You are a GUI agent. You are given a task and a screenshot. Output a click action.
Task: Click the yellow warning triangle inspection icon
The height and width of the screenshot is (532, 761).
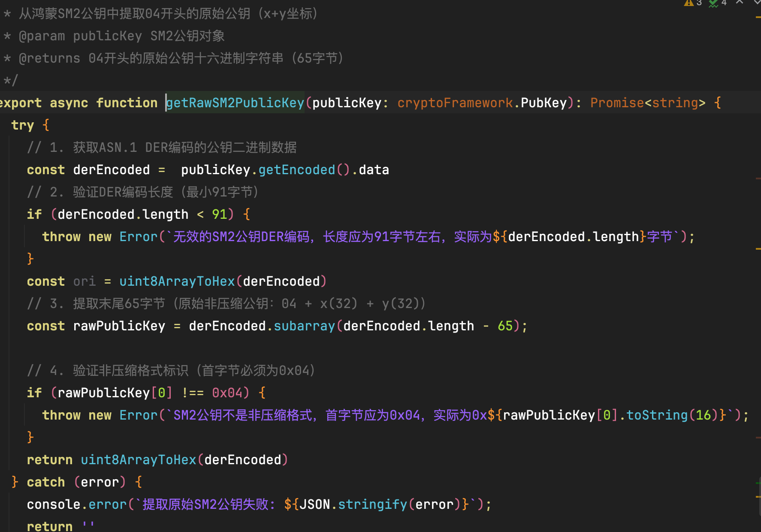tap(689, 3)
